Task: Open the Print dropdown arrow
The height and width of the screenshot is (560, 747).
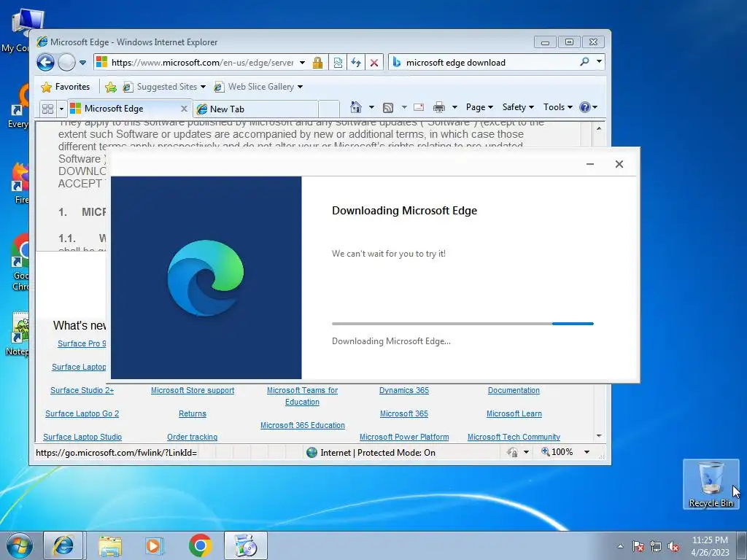Action: click(454, 107)
